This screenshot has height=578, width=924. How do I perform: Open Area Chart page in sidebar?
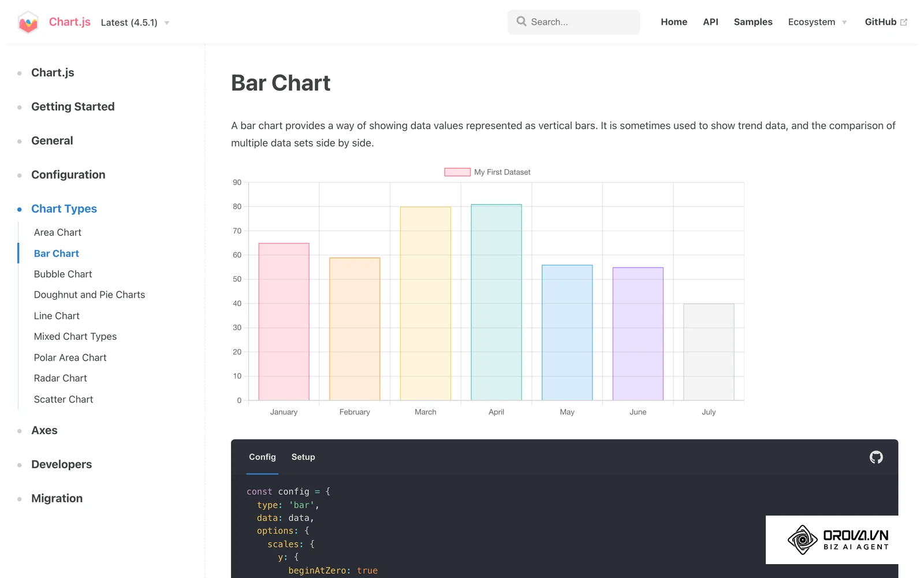(x=58, y=232)
